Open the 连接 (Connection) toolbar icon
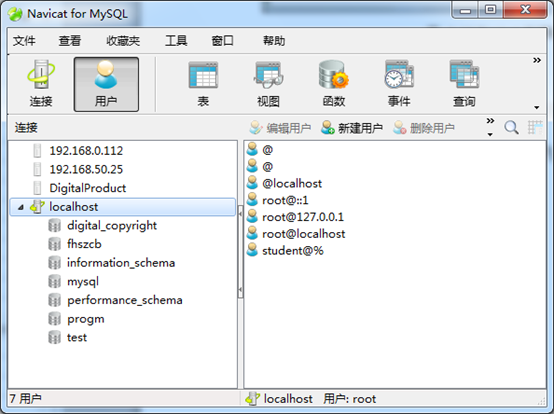This screenshot has height=414, width=554. [41, 84]
